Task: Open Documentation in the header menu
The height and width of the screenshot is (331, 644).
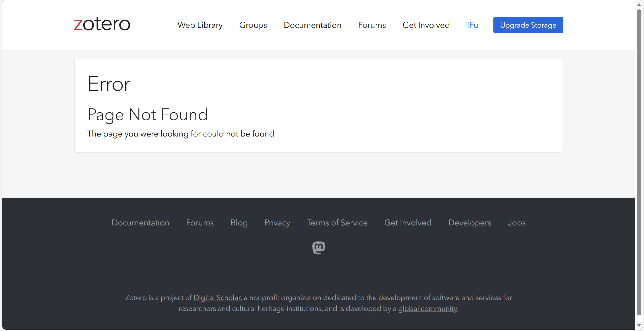Action: pos(312,25)
